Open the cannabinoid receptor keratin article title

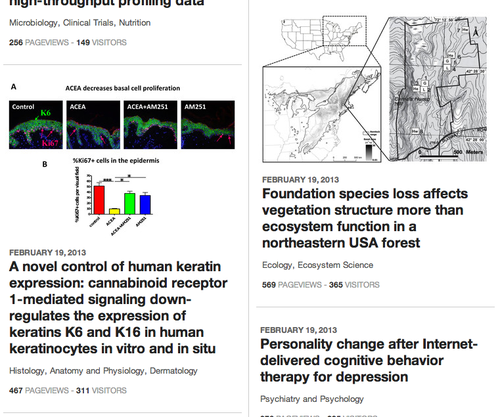pyautogui.click(x=118, y=307)
